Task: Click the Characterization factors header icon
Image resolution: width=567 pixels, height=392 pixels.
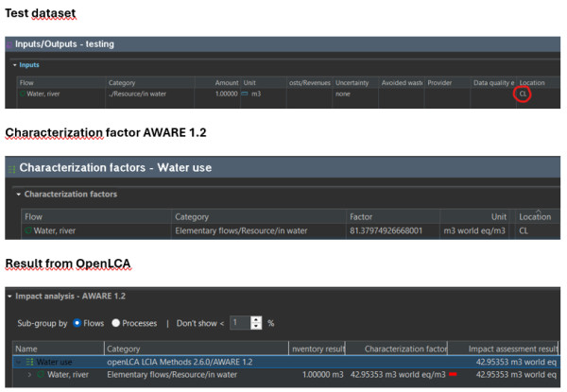Action: point(11,169)
